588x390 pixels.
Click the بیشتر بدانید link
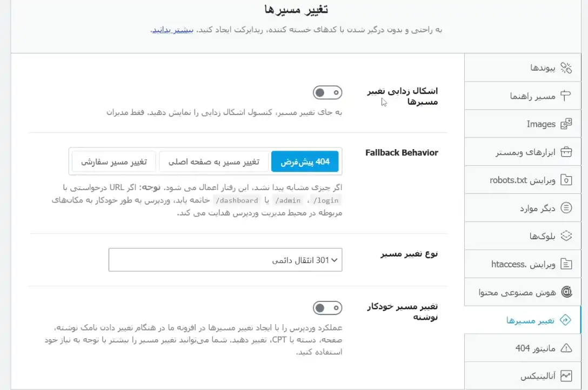pyautogui.click(x=172, y=30)
